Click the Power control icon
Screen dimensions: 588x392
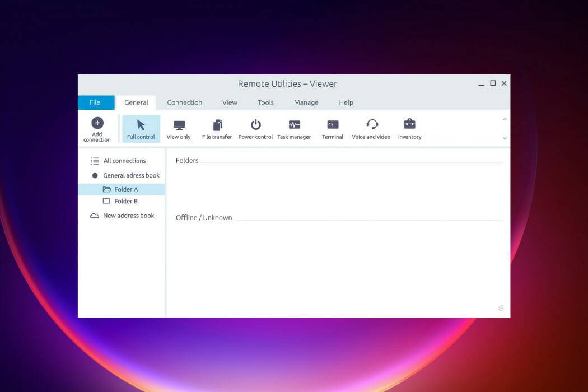coord(255,128)
